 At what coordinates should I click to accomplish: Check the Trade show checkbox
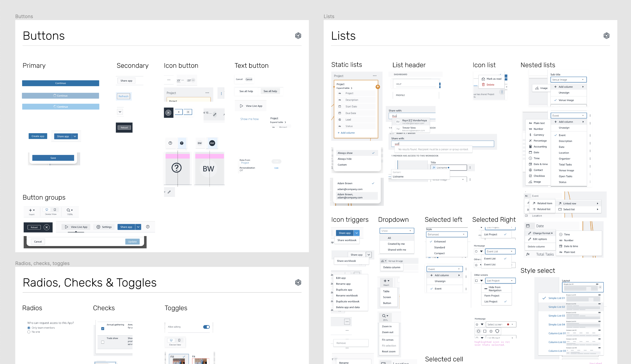click(x=103, y=342)
